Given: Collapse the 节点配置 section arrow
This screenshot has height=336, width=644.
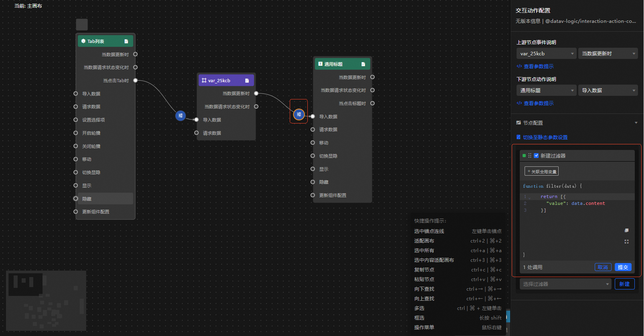Looking at the screenshot, I should 636,123.
